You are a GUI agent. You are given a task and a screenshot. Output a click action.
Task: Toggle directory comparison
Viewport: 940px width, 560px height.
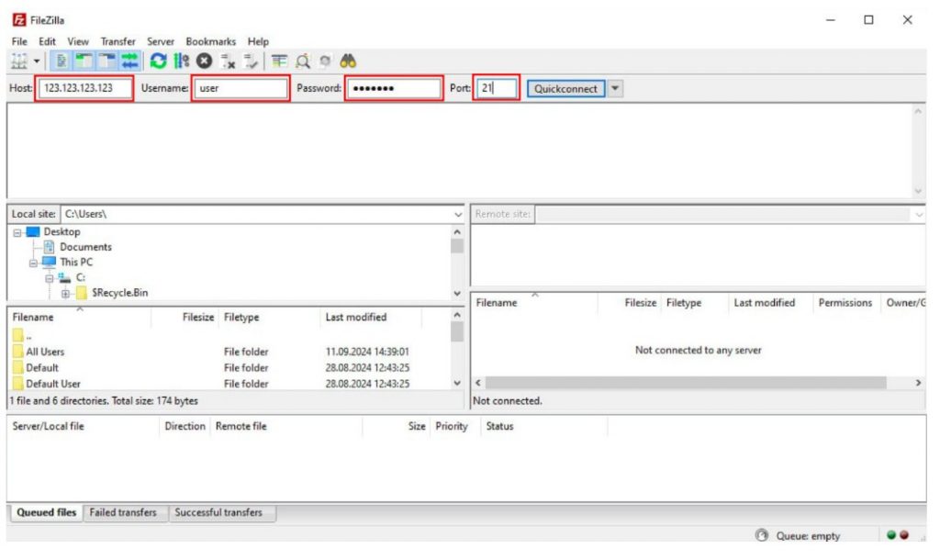click(x=303, y=62)
